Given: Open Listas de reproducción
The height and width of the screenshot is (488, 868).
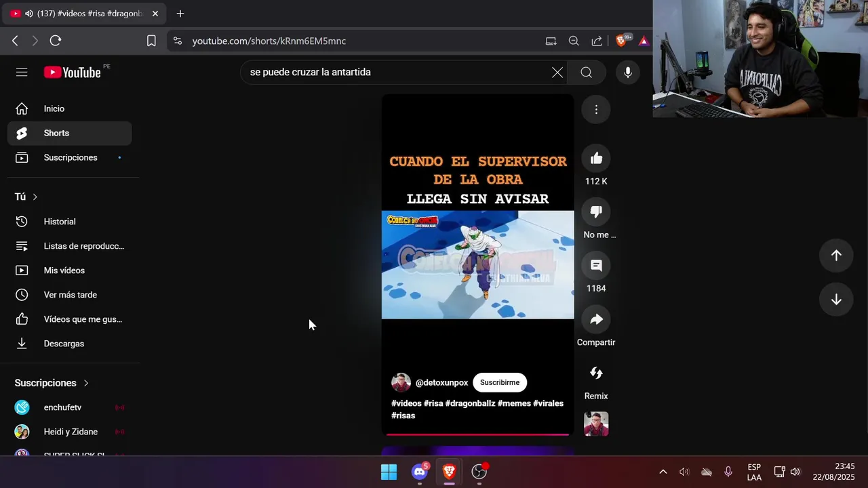Looking at the screenshot, I should point(70,246).
